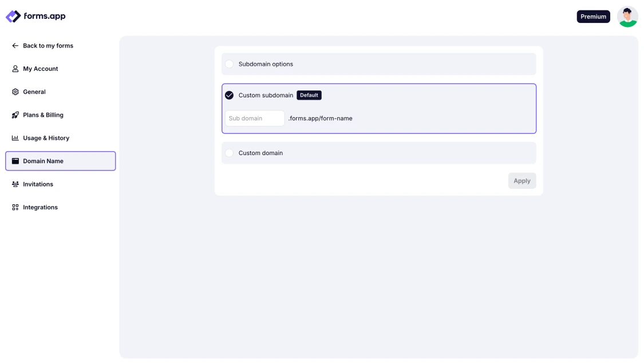Click the Premium badge button
The width and height of the screenshot is (644, 364).
(x=593, y=17)
